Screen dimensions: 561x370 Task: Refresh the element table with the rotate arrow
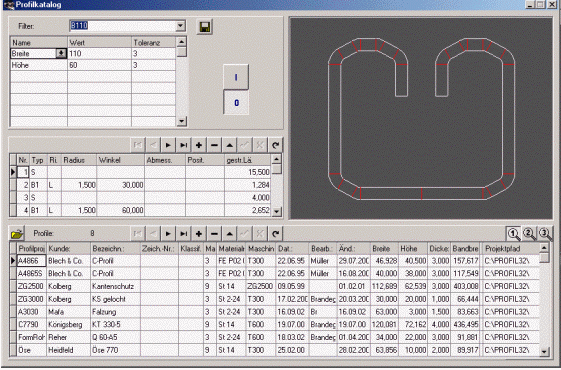tap(275, 145)
